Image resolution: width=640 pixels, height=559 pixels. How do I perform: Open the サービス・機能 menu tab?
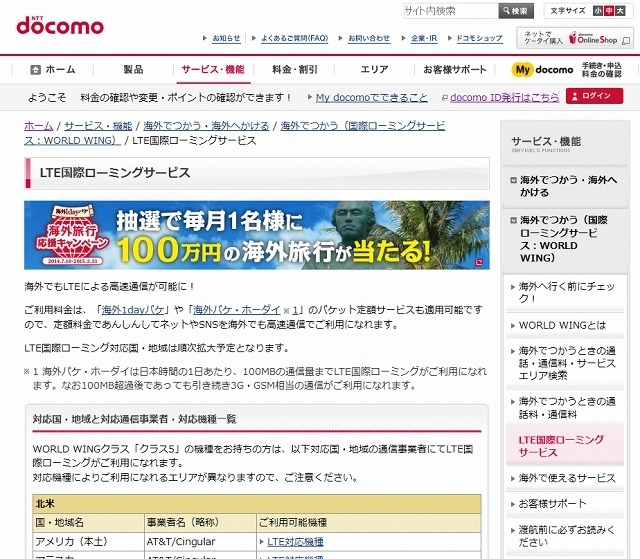tap(213, 69)
